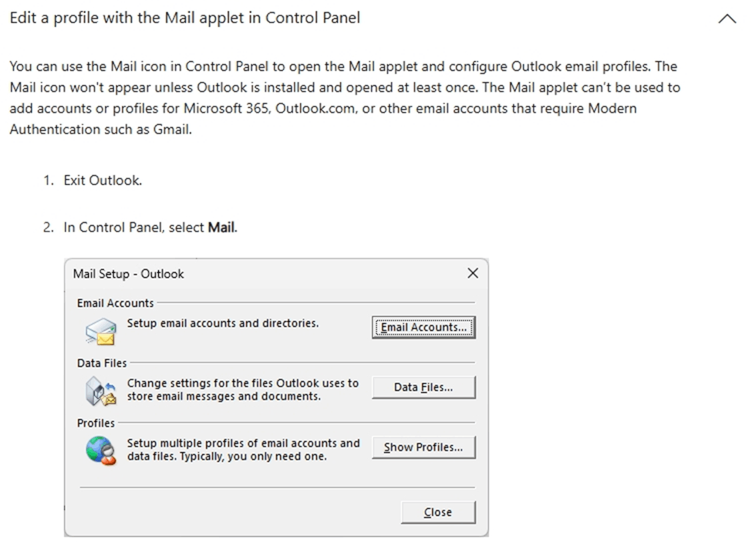This screenshot has height=560, width=752.
Task: Click Close in the Mail Setup dialog
Action: tap(437, 511)
